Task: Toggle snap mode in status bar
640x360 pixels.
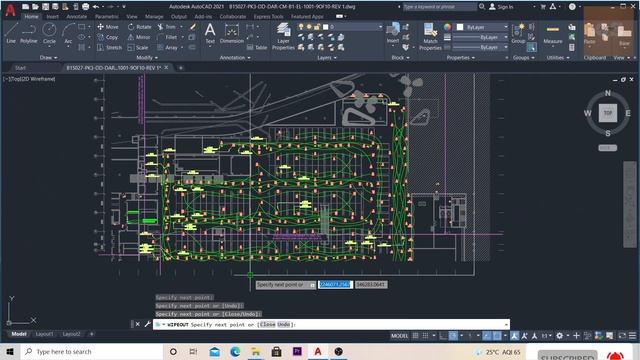Action: tap(425, 336)
